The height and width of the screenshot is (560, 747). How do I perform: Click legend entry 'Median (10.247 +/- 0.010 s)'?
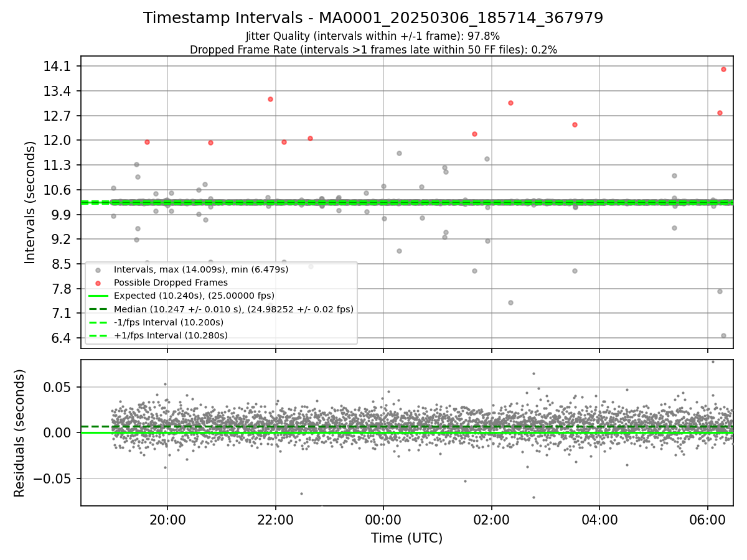tap(233, 309)
